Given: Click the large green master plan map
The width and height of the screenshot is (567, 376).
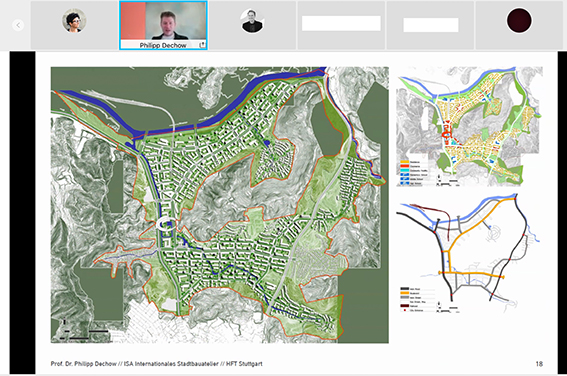Looking at the screenshot, I should (x=219, y=205).
